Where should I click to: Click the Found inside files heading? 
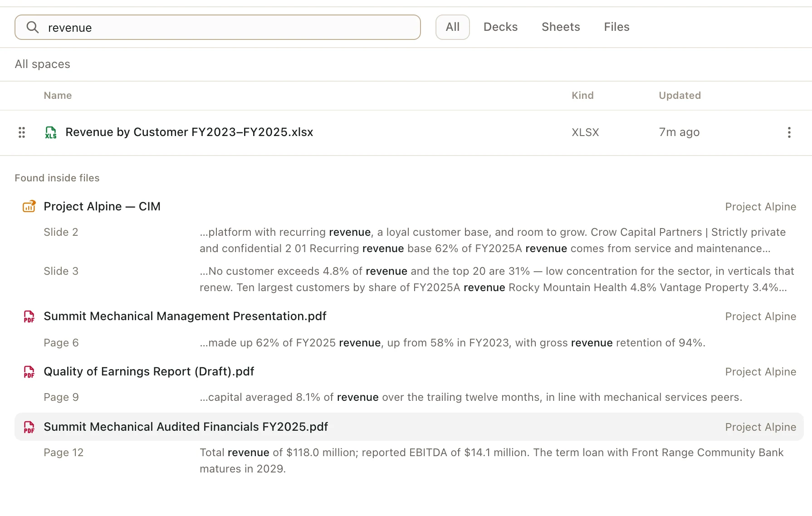point(57,178)
